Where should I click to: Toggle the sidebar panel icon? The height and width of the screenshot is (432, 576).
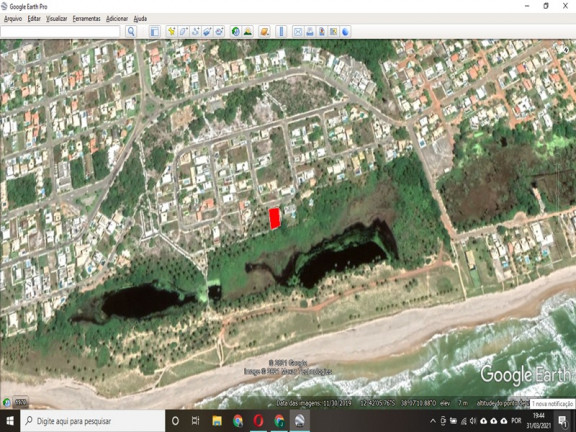click(x=155, y=32)
